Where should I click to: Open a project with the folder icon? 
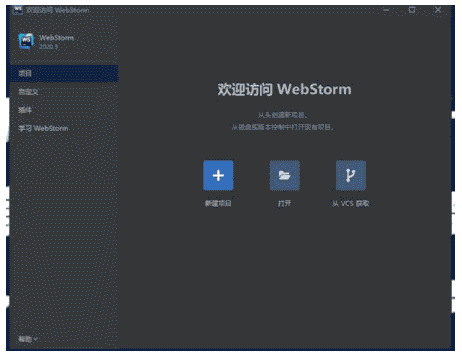point(284,176)
